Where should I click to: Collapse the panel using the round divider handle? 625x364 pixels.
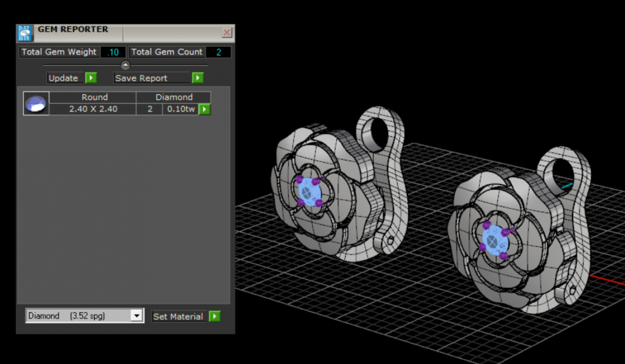[x=125, y=65]
